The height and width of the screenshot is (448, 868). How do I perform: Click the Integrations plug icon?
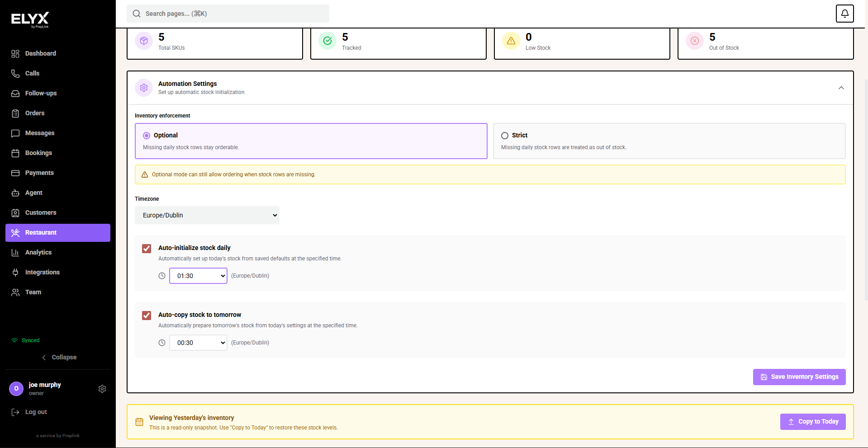pyautogui.click(x=15, y=273)
